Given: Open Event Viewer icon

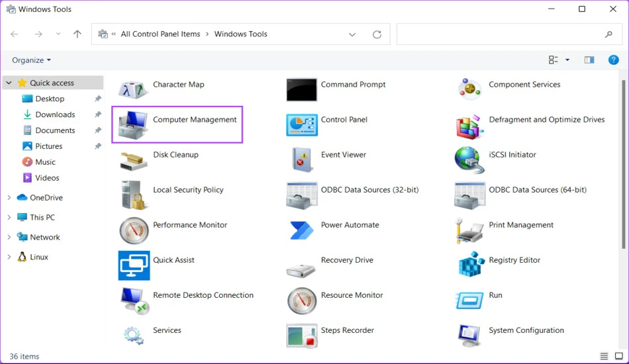Looking at the screenshot, I should point(303,159).
